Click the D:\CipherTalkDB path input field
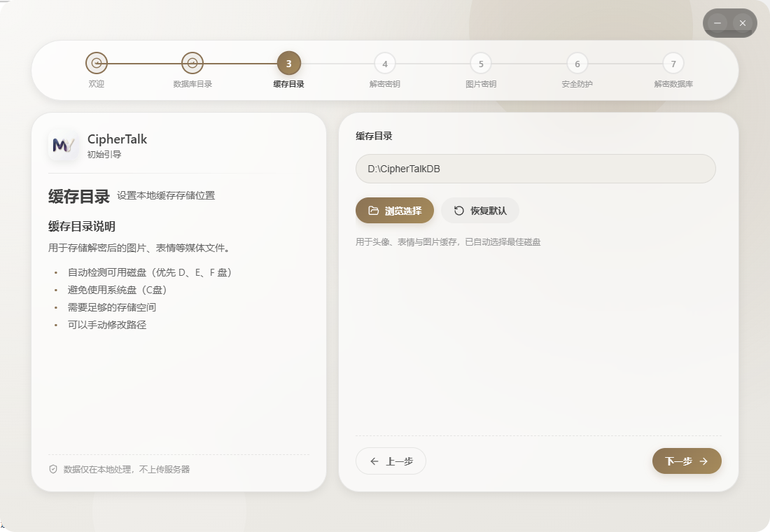The height and width of the screenshot is (532, 770). [536, 169]
